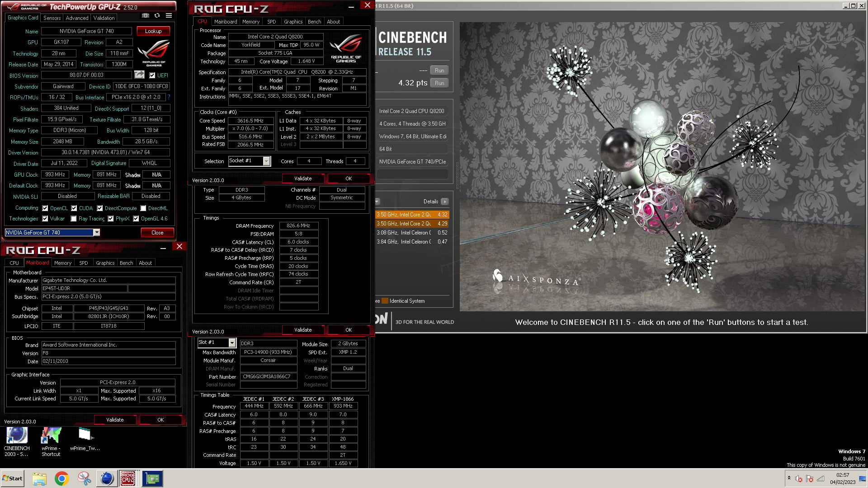The height and width of the screenshot is (488, 868).
Task: Open the Bench tab in top CPU-Z window
Action: pyautogui.click(x=315, y=22)
